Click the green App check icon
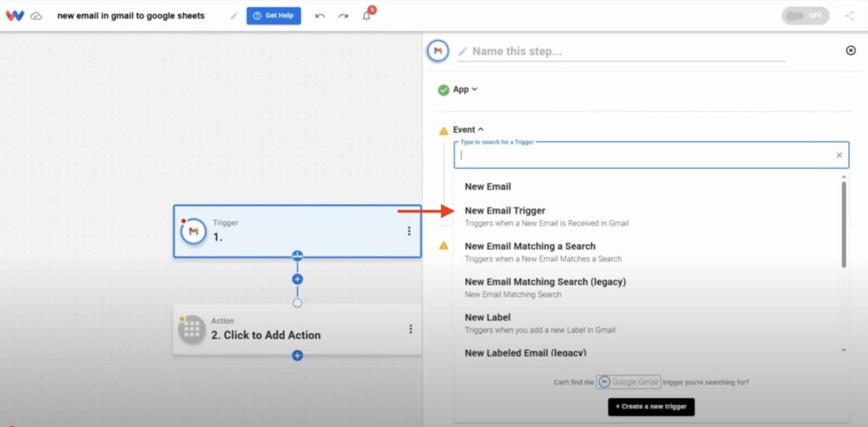The width and height of the screenshot is (868, 427). coord(443,90)
